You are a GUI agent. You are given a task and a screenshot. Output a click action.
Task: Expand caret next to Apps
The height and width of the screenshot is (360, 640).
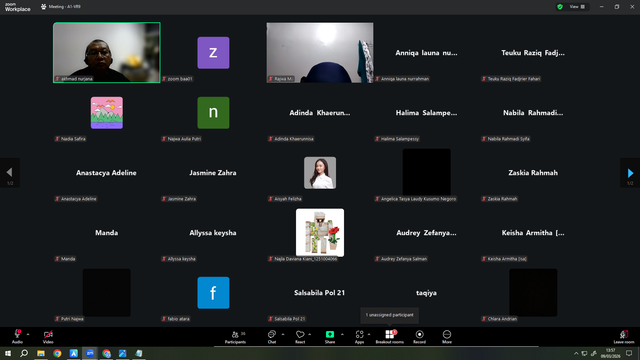click(369, 334)
